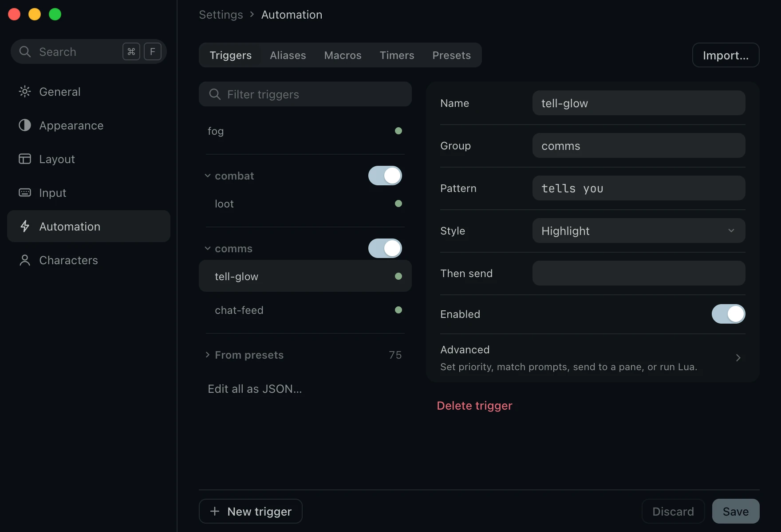Click the plus icon on New trigger
This screenshot has width=781, height=532.
215,512
